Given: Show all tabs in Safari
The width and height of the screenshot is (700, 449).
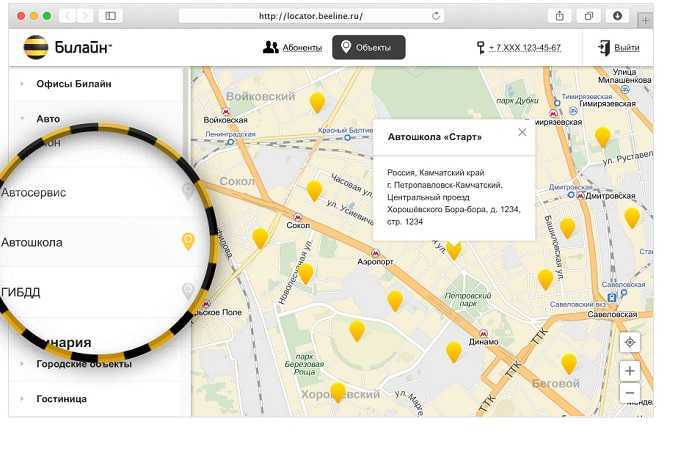Looking at the screenshot, I should pyautogui.click(x=589, y=16).
